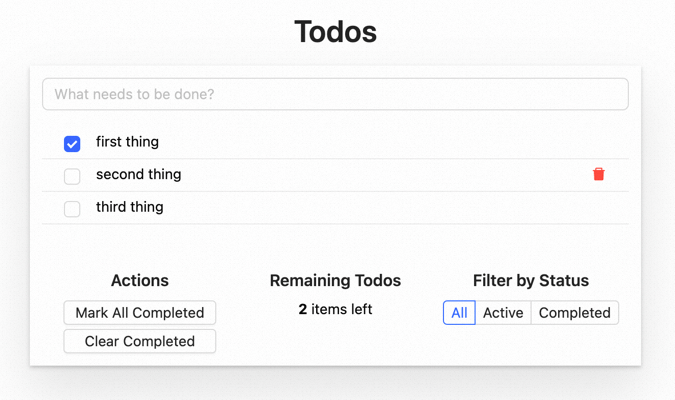The width and height of the screenshot is (675, 400).
Task: Click the 'third thing' todo label
Action: pos(129,207)
